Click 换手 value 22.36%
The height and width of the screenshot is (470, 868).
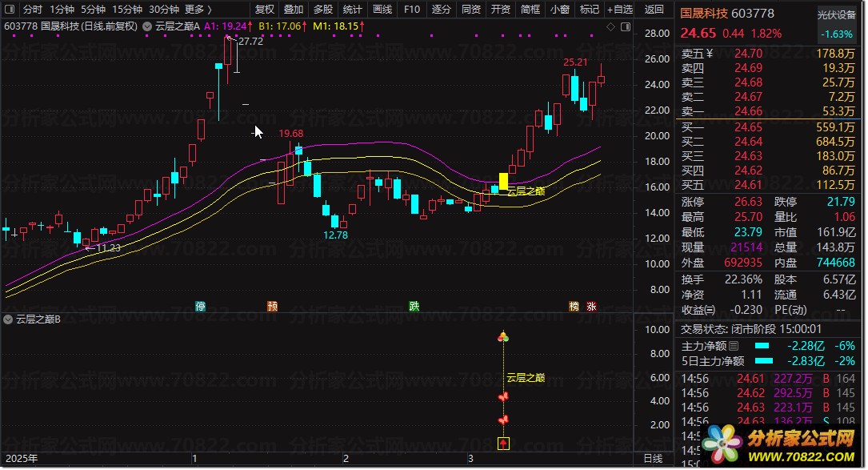(743, 279)
